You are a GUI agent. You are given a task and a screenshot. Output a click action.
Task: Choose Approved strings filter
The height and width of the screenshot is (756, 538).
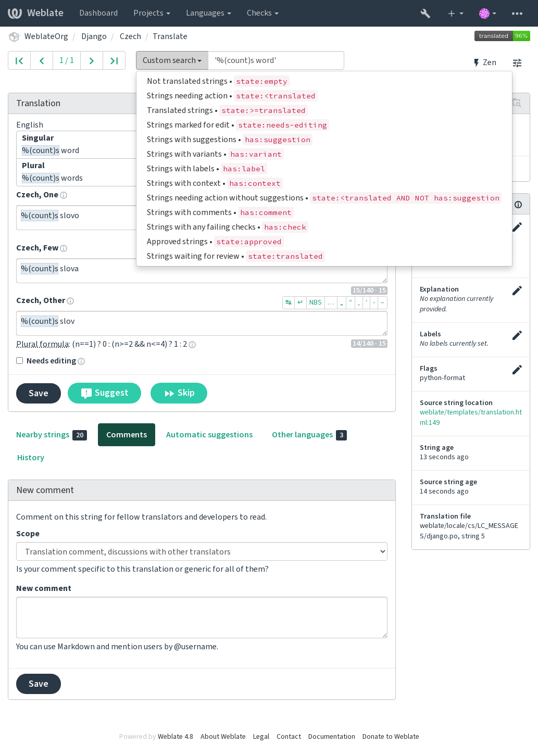click(324, 242)
